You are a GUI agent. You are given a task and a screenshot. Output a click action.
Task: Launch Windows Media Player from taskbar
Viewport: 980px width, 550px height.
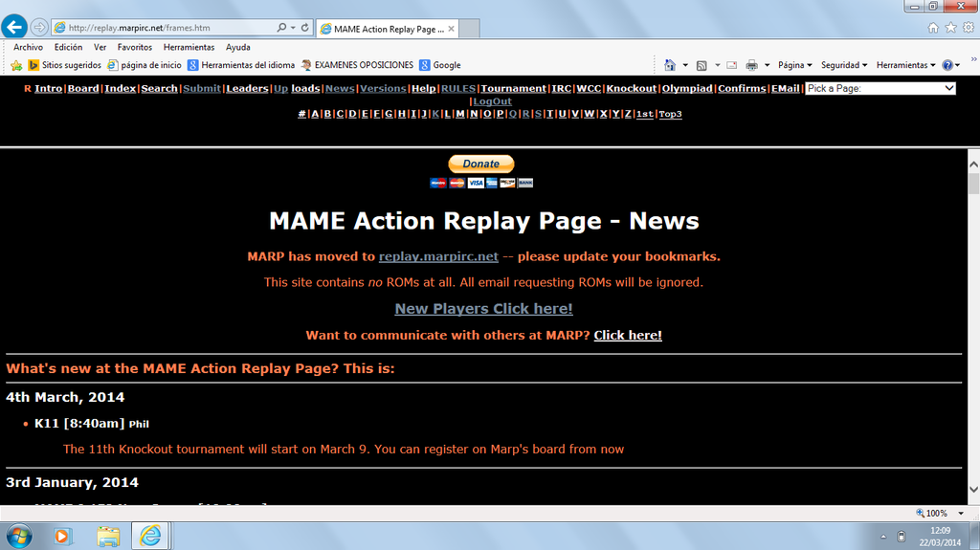tap(62, 537)
